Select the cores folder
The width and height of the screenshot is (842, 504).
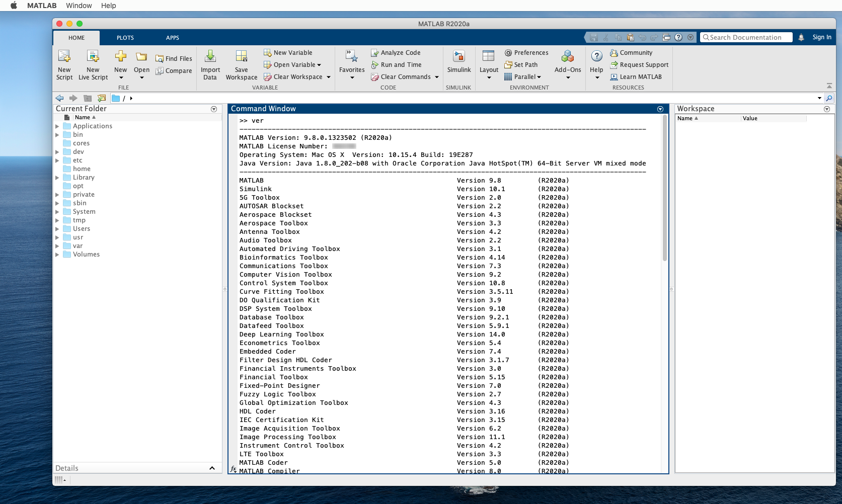81,143
